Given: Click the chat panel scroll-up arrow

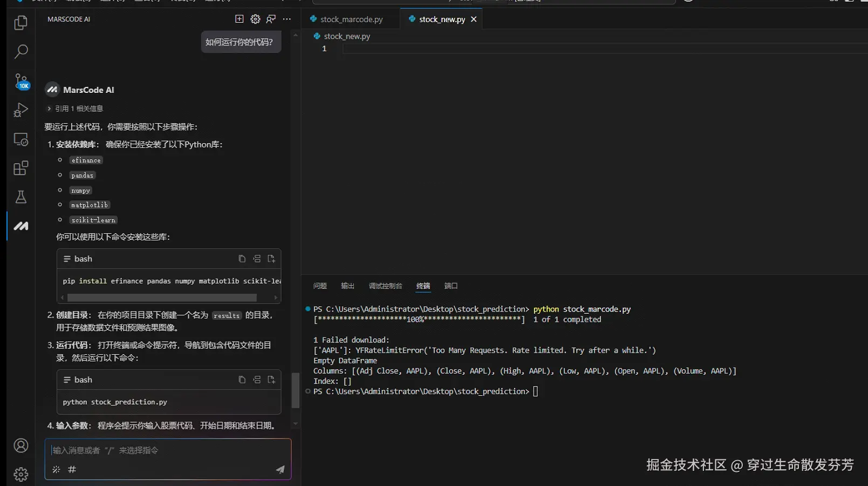Looking at the screenshot, I should click(x=295, y=35).
